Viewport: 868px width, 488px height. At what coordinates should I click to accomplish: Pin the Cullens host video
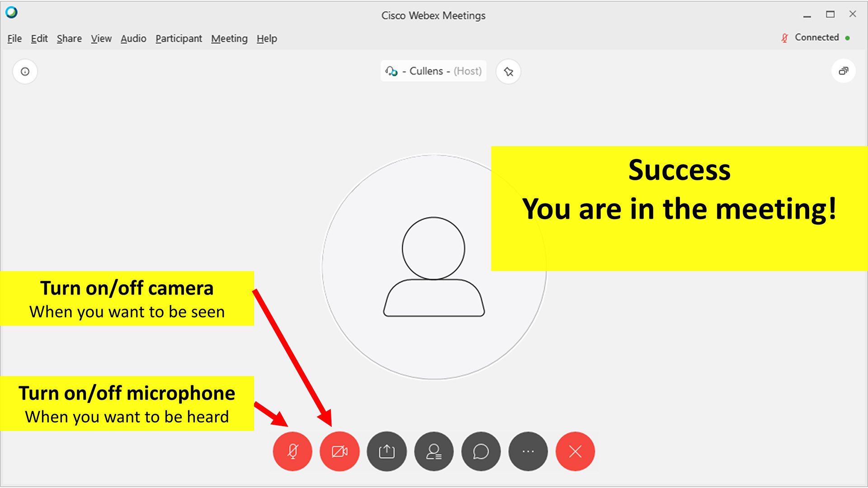click(x=509, y=71)
